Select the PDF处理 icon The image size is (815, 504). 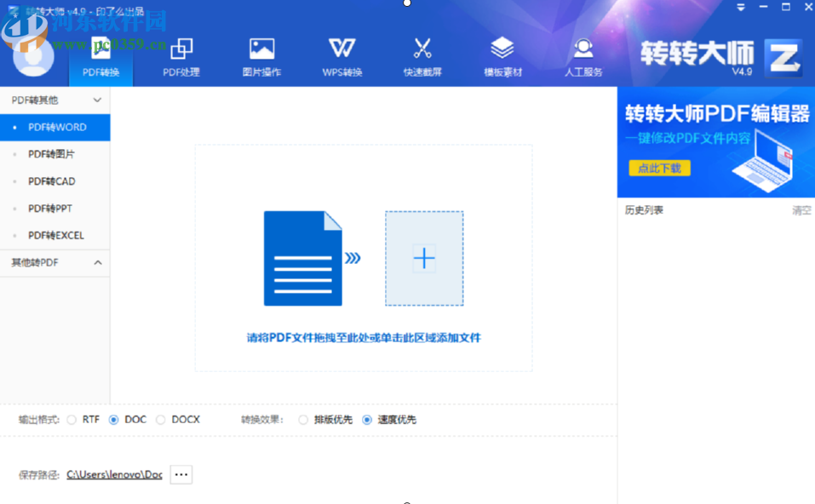(181, 55)
